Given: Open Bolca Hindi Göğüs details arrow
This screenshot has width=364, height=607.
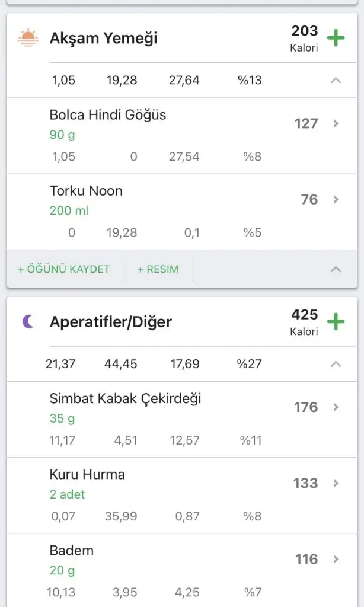Looking at the screenshot, I should click(x=336, y=124).
